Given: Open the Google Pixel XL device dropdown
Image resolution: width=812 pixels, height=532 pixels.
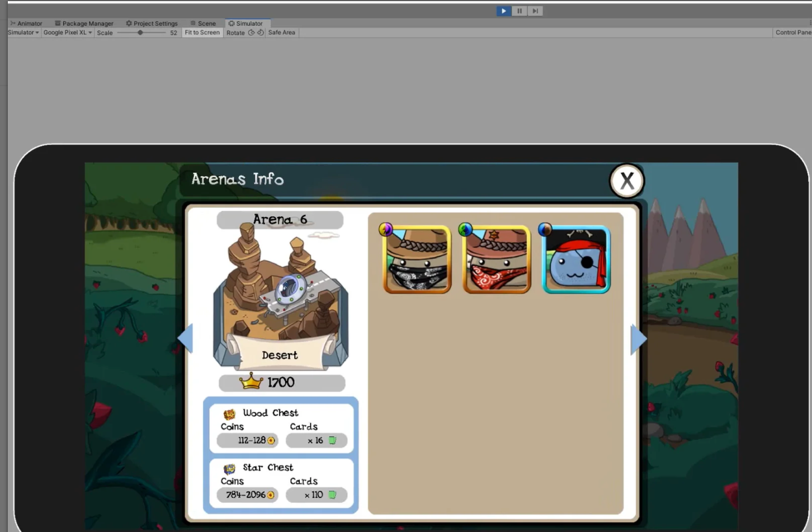Looking at the screenshot, I should click(68, 32).
